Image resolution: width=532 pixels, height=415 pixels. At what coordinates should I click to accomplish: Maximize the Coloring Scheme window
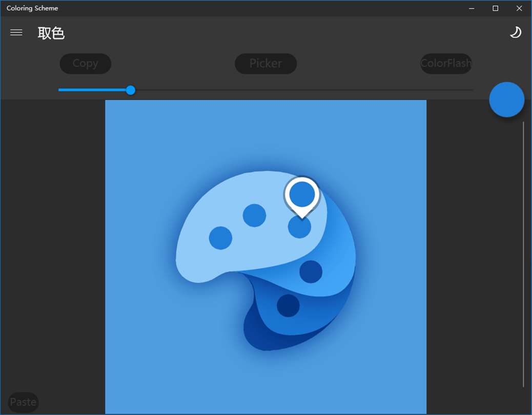pos(496,8)
